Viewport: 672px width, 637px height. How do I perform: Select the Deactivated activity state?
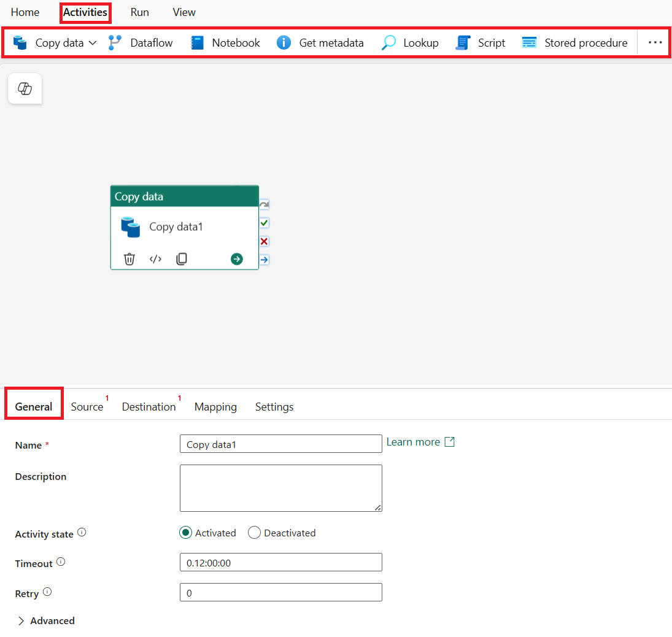(x=254, y=533)
